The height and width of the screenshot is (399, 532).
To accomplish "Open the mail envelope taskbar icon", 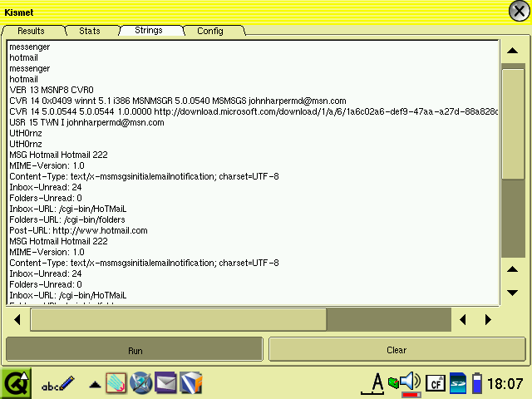I will pos(166,383).
